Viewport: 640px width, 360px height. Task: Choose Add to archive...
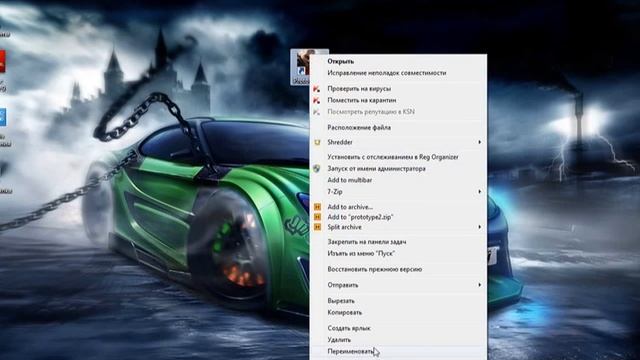350,207
